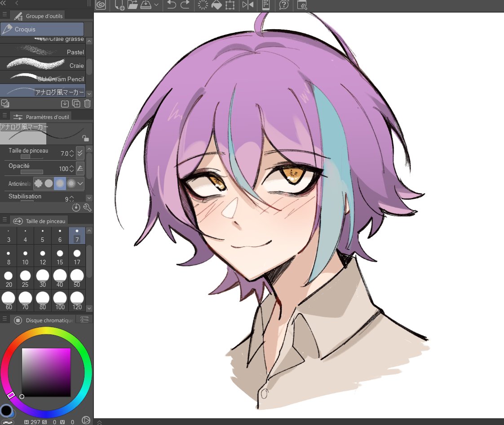The width and height of the screenshot is (504, 425).
Task: Open Clip Studio help support icon
Action: [x=284, y=5]
